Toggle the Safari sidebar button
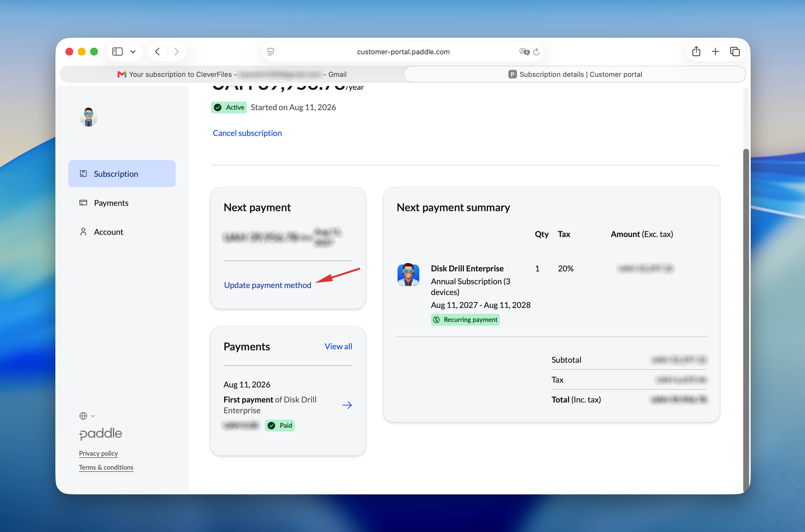Screen dimensions: 805x532 point(117,52)
